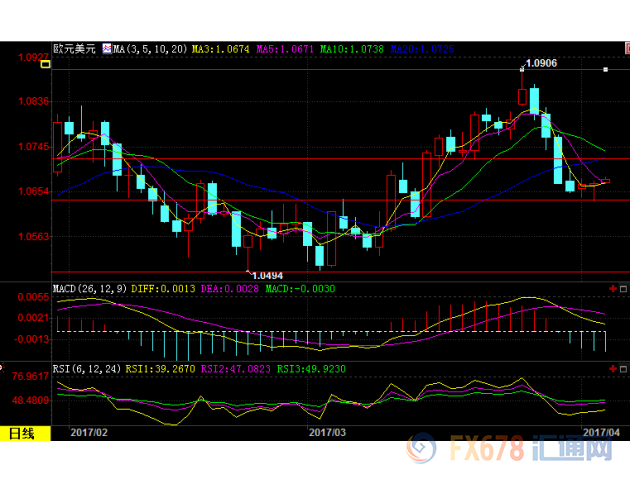Click the RSI3:49.9230 value
Screen dimensions: 630x484
point(311,369)
